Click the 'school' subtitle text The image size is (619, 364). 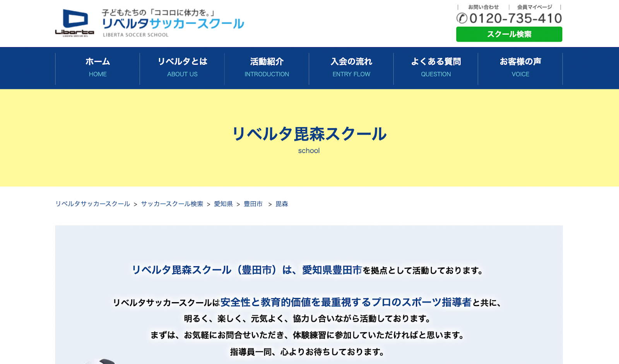tap(309, 151)
